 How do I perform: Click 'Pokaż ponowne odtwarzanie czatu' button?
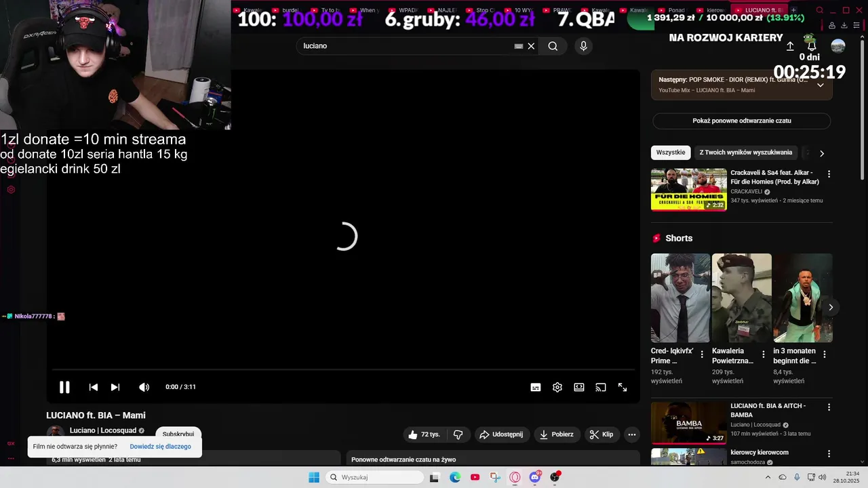pos(741,121)
